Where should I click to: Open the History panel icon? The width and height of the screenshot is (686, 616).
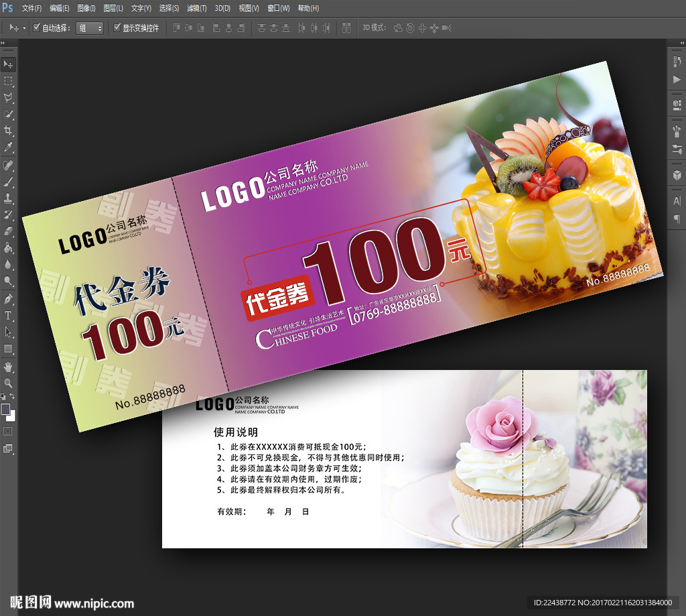pyautogui.click(x=677, y=62)
